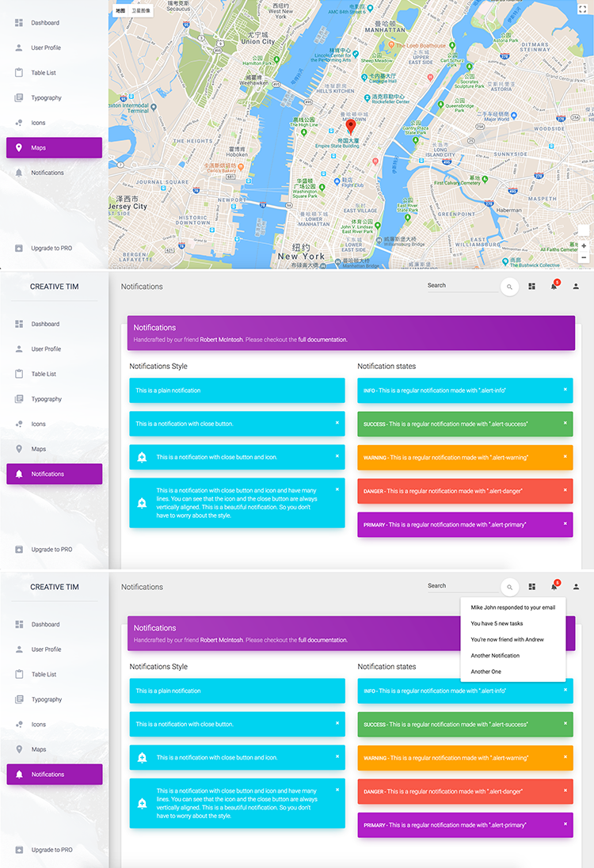Open the User Profile icon beside the map
594x868 pixels.
(x=19, y=48)
